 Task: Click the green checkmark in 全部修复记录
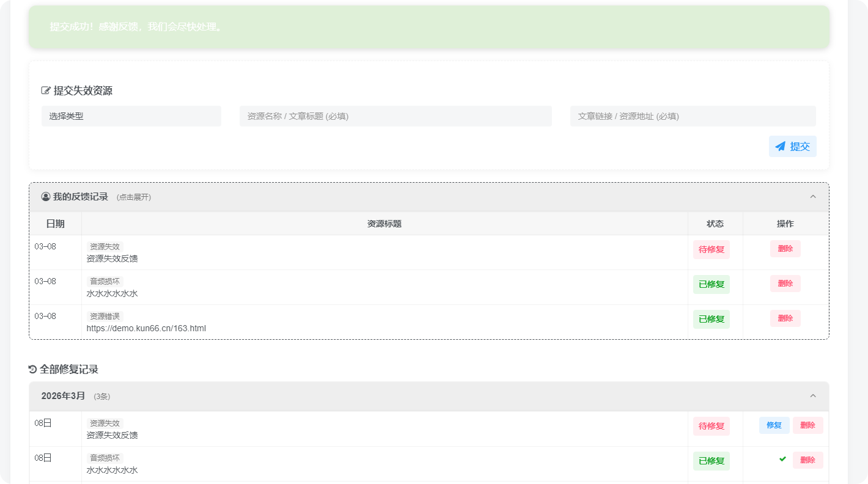pyautogui.click(x=782, y=459)
